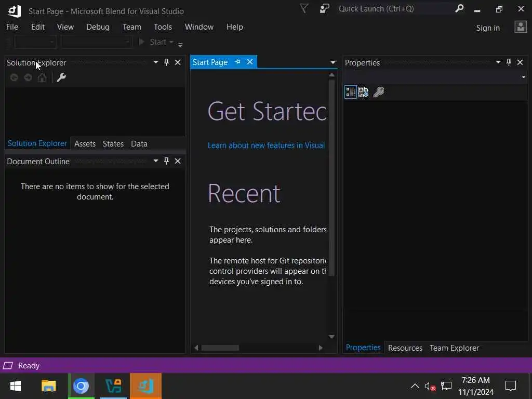
Task: Open the network tray icon
Action: [446, 386]
